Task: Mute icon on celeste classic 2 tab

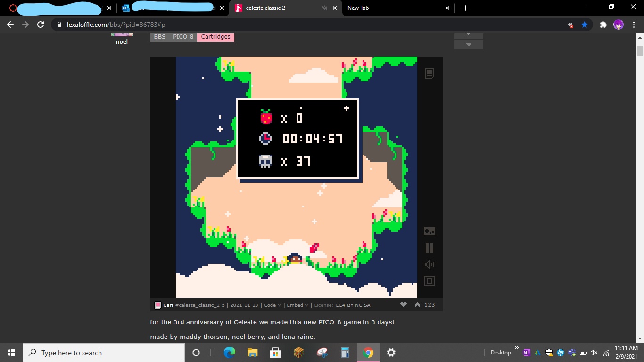Action: click(x=324, y=8)
